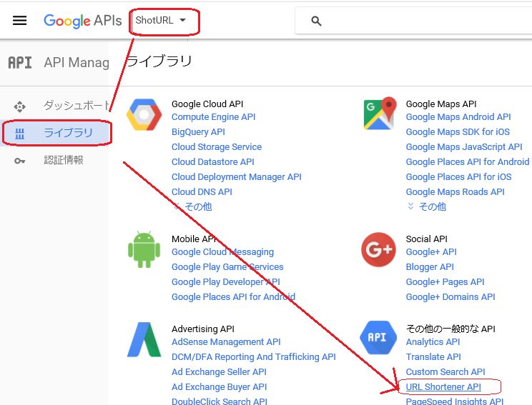Open the ダッシュボード dashboard page

tap(76, 106)
